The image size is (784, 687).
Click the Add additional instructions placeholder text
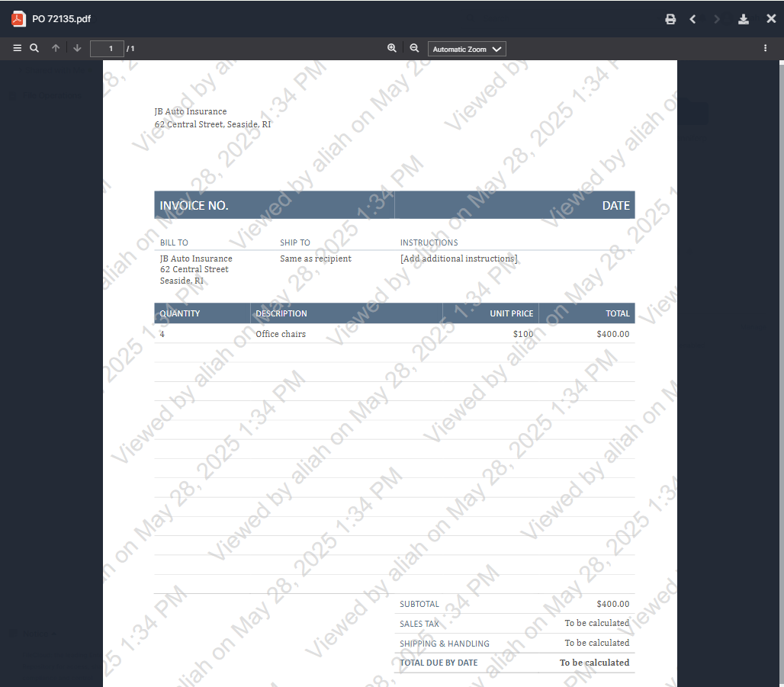pos(458,258)
